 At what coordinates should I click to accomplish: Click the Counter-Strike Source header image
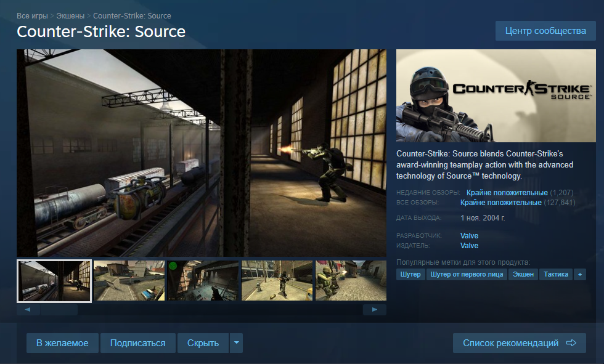pyautogui.click(x=496, y=96)
